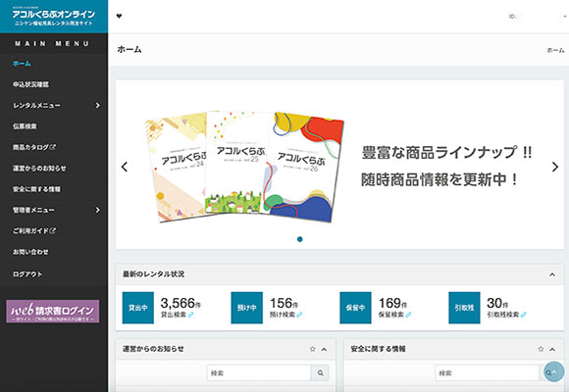The width and height of the screenshot is (569, 392).
Task: Click the 169件 count
Action: (x=392, y=303)
